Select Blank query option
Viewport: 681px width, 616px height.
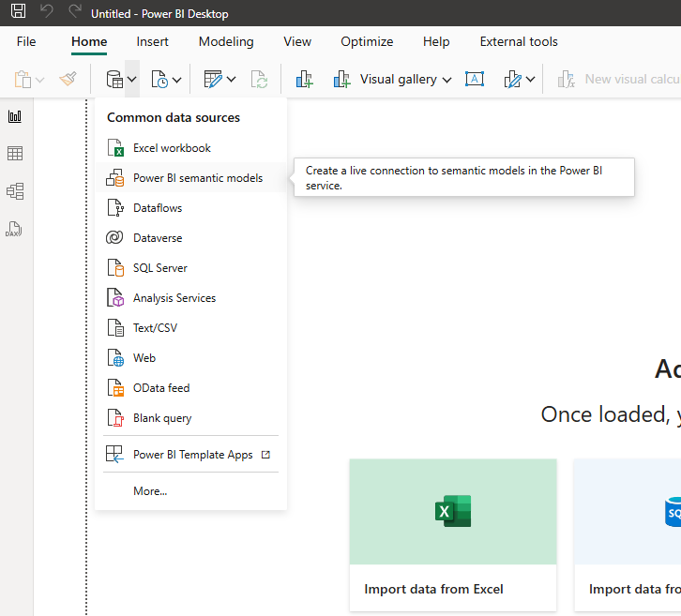click(x=190, y=417)
